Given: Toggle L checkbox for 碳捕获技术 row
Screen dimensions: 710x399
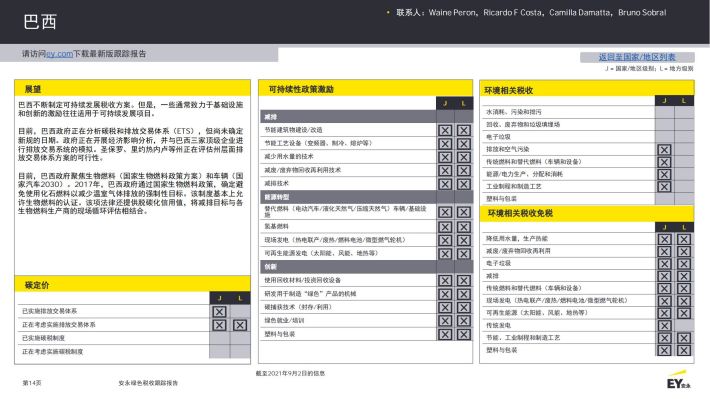Looking at the screenshot, I should click(x=464, y=308).
